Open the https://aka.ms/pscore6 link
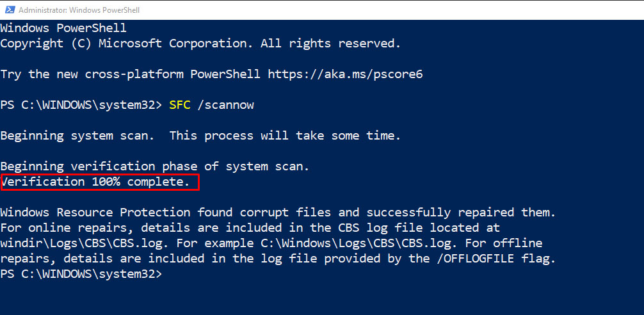The width and height of the screenshot is (644, 315). [x=345, y=74]
